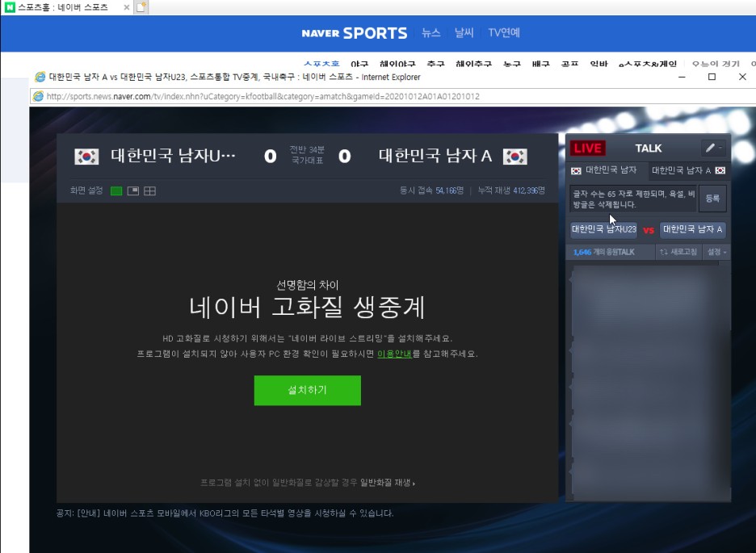Click the 새로고침 refresh button
This screenshot has height=553, width=756.
pos(678,252)
